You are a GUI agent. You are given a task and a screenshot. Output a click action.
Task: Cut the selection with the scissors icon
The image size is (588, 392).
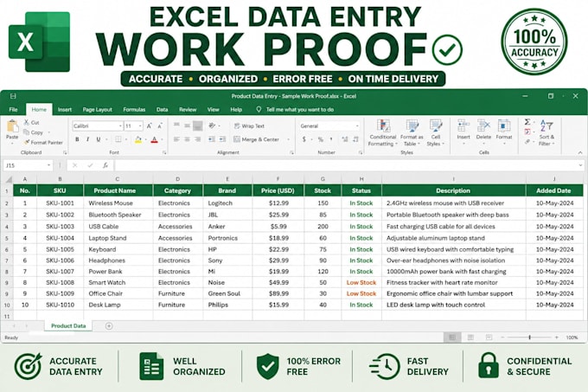coord(26,122)
